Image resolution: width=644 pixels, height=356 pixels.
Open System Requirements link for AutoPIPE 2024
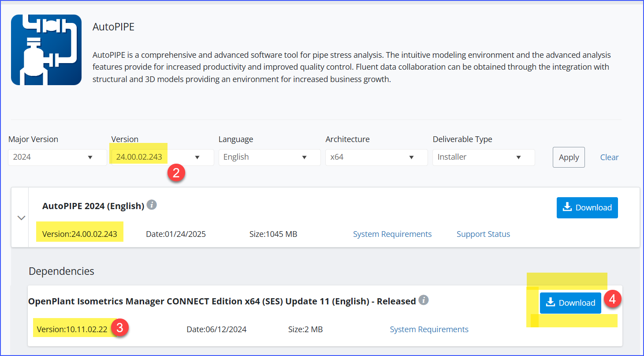(392, 234)
